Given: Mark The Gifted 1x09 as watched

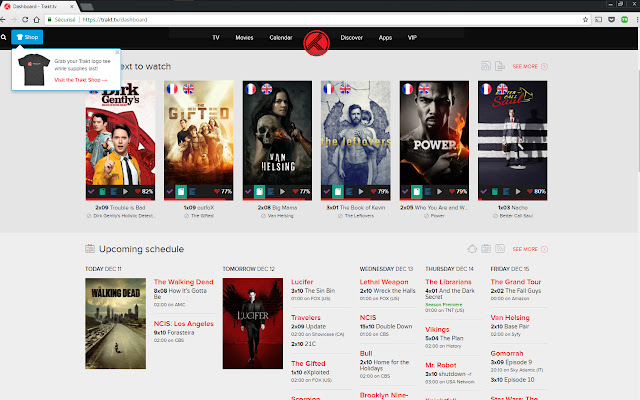Looking at the screenshot, I should 169,191.
